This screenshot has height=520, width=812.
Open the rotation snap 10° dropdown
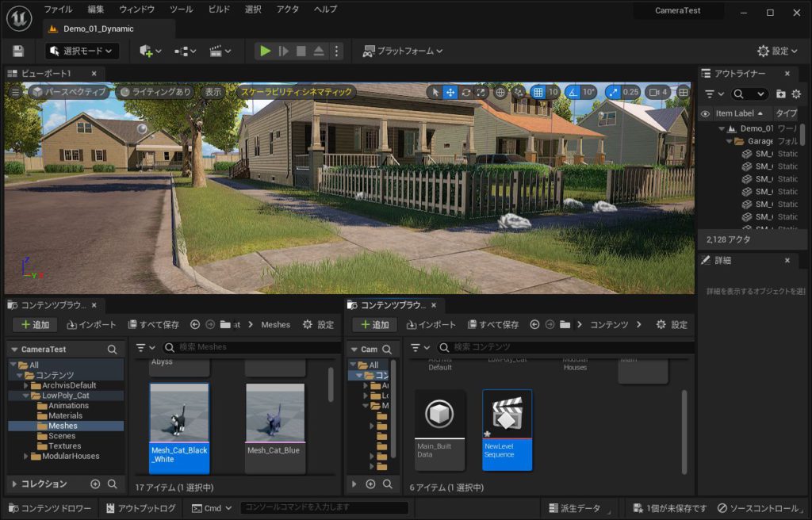[588, 92]
